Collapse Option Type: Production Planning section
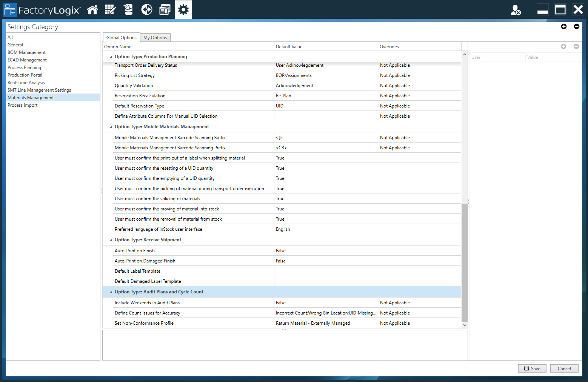Screen dimensions: 588x382 click(110, 56)
